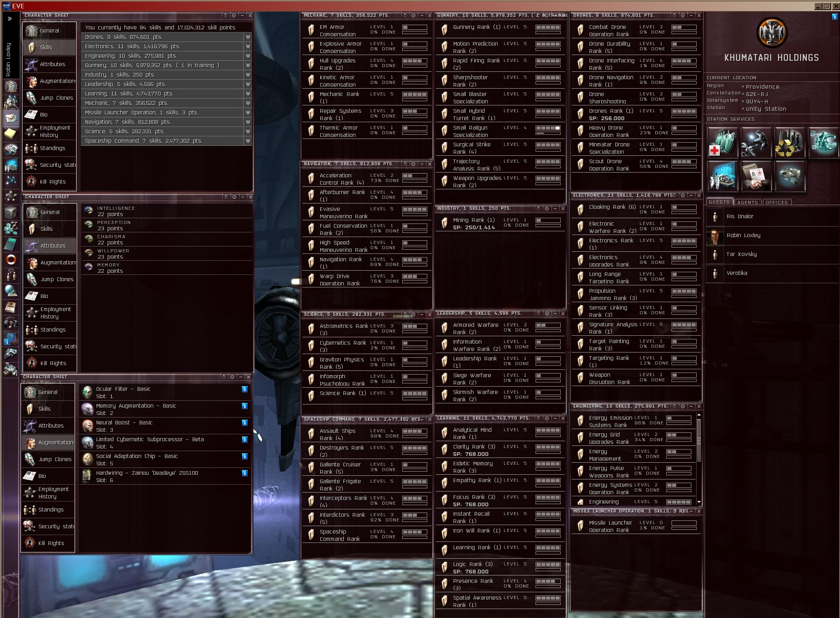Open the cube assets icon in the sidebar
This screenshot has height=618, width=840.
tap(10, 212)
